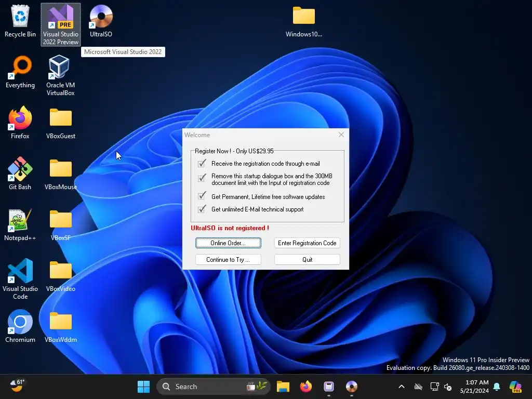Open the Recycle Bin desktop icon
This screenshot has height=399, width=532.
20,21
